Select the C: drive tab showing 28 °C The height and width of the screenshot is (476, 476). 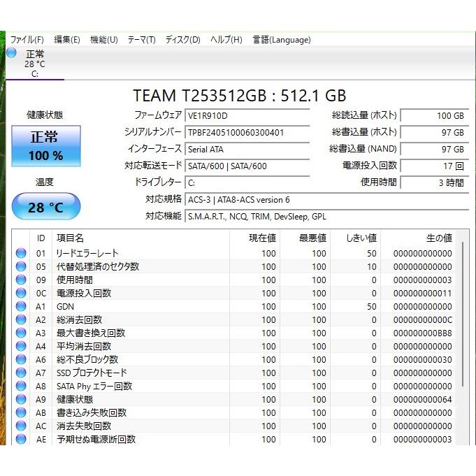click(x=35, y=64)
